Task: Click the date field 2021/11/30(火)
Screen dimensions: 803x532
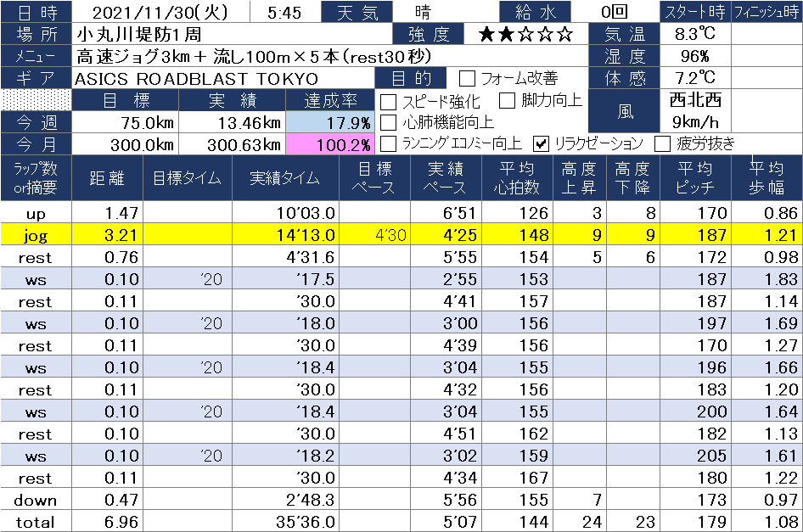Action: pos(161,13)
